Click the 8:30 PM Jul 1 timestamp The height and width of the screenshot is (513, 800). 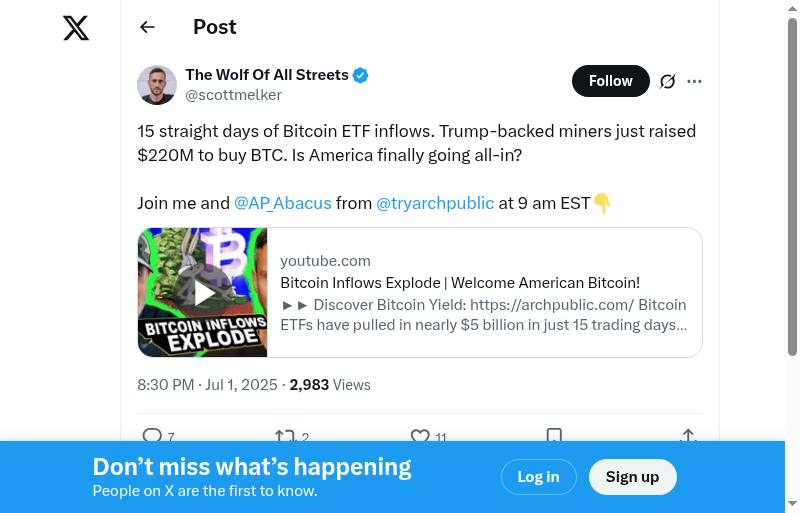[209, 385]
